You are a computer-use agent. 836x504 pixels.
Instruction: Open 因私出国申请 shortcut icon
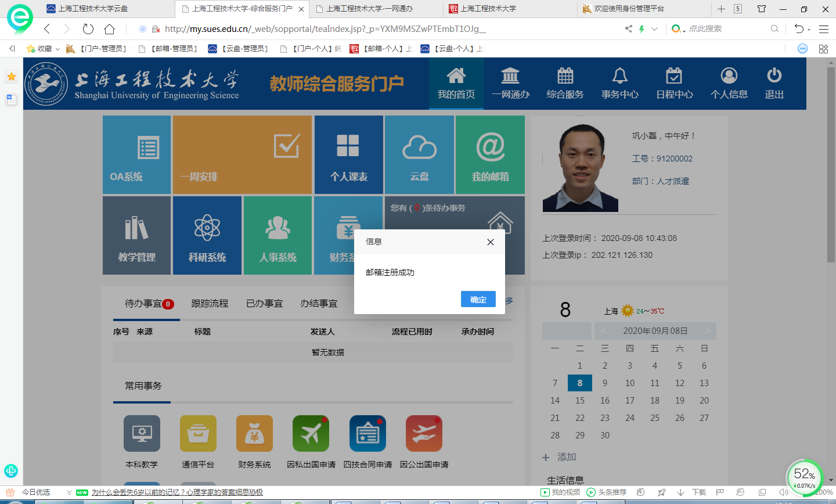click(x=311, y=433)
